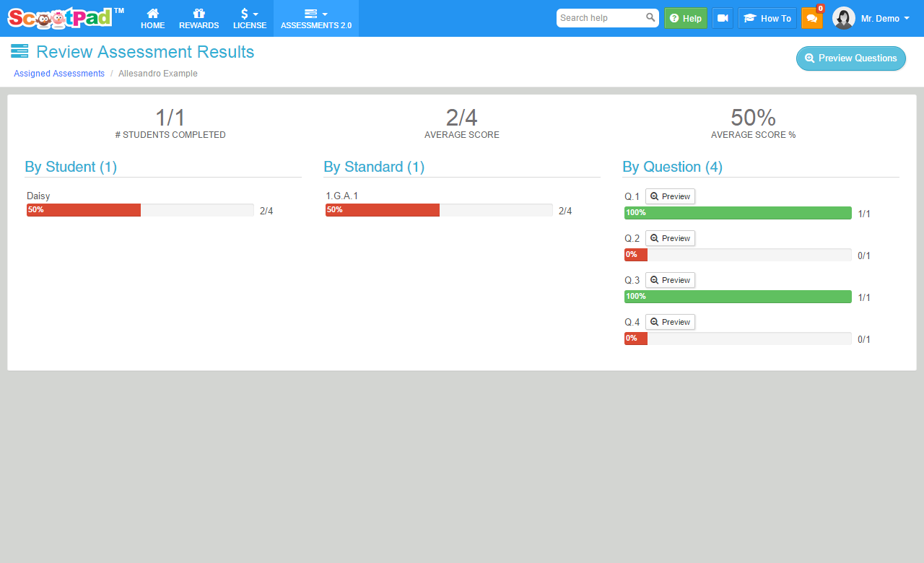The width and height of the screenshot is (924, 563).
Task: Expand the License dropdown menu
Action: click(250, 18)
